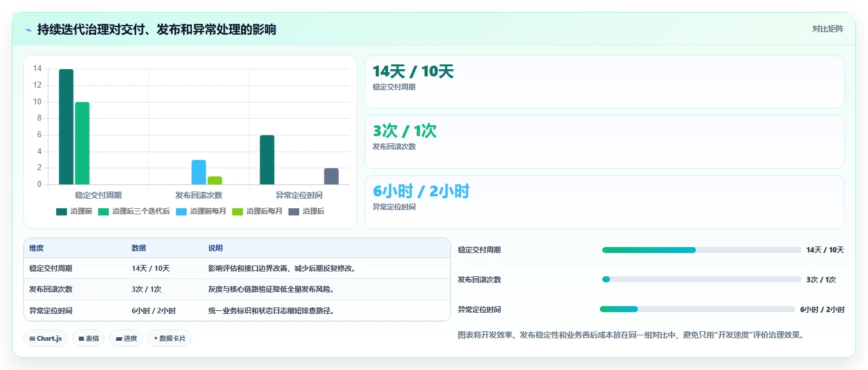The width and height of the screenshot is (868, 370).
Task: Toggle 治理前 legend swatch in chart
Action: [x=62, y=211]
